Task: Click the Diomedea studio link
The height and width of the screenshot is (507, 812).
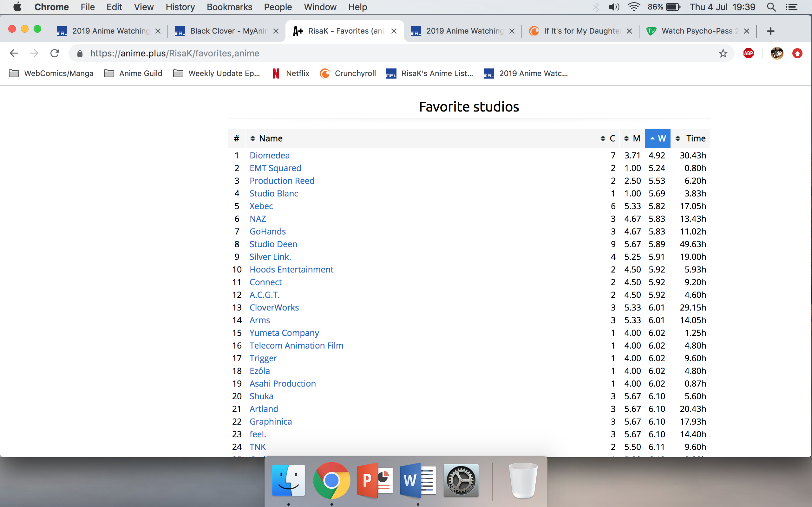Action: click(269, 155)
